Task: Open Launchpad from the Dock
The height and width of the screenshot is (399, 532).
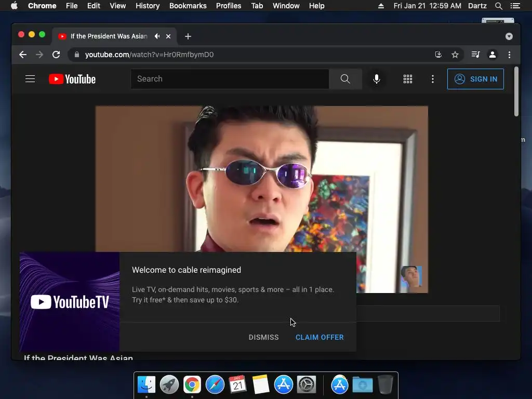Action: coord(169,384)
